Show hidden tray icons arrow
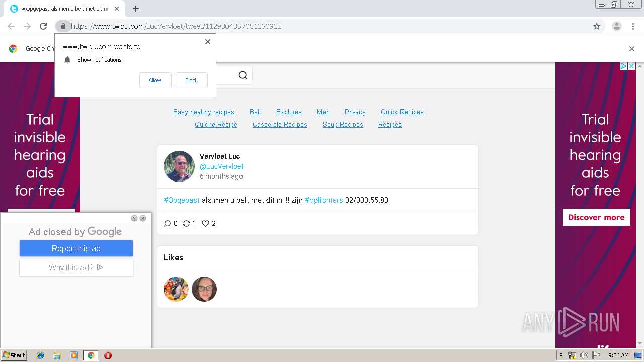 click(560, 355)
